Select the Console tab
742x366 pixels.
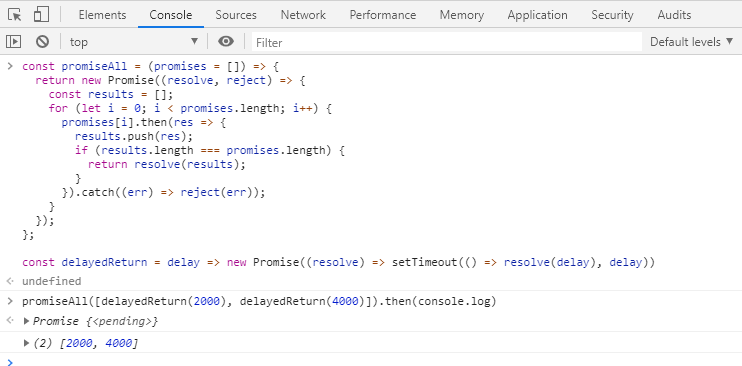(x=171, y=15)
